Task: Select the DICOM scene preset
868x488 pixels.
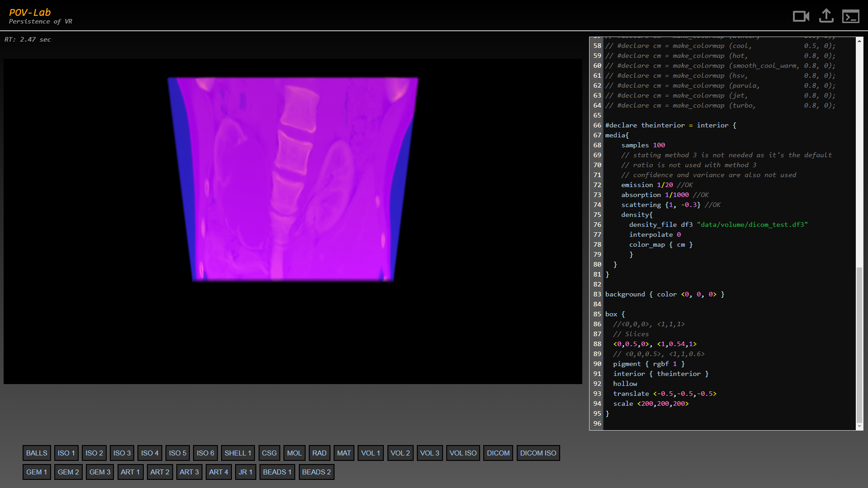Action: click(x=498, y=453)
